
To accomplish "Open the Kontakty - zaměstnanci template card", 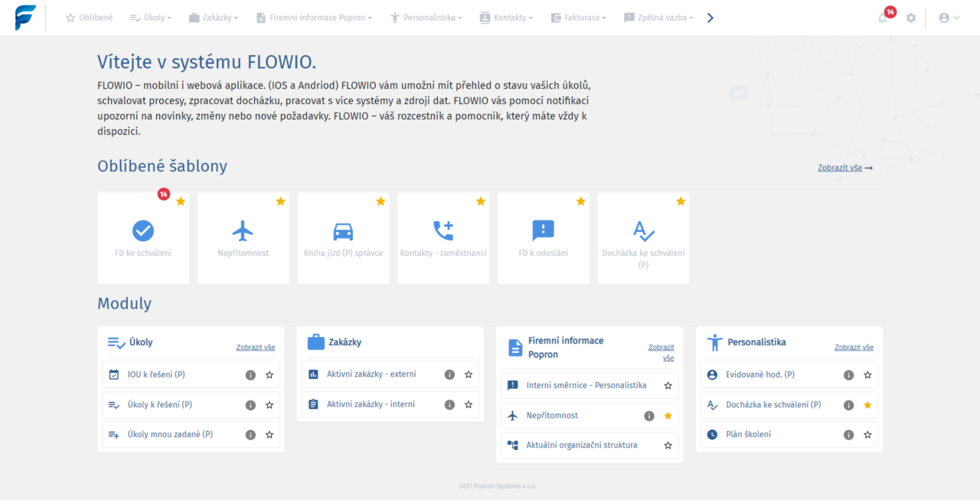I will [443, 238].
